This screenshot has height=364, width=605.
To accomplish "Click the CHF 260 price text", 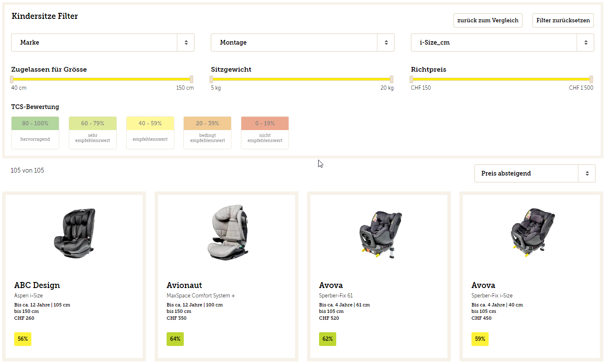I will click(24, 318).
